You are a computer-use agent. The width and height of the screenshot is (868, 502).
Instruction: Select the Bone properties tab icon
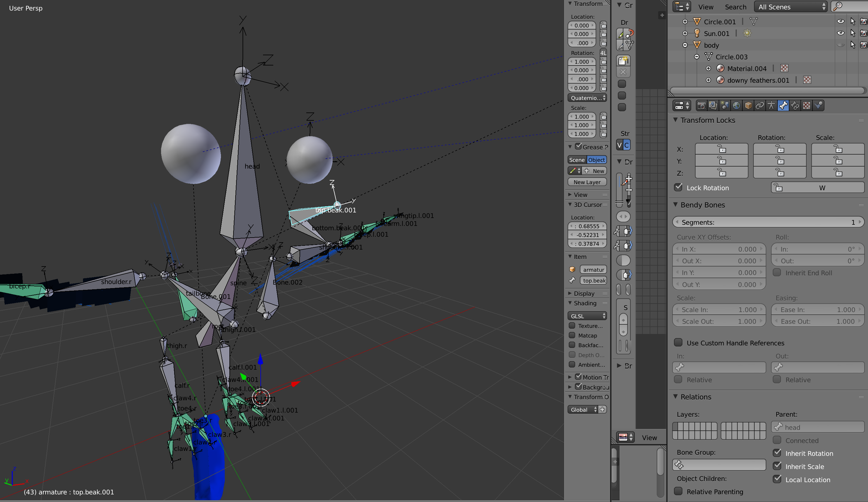point(783,106)
